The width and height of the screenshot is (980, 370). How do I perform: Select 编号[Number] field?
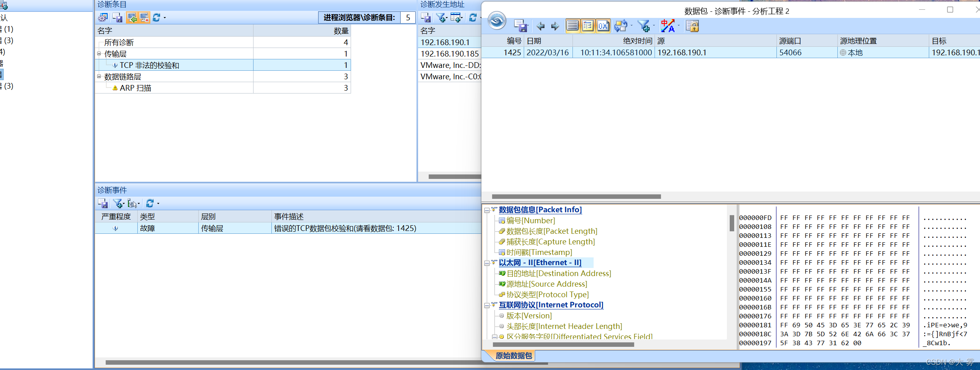pos(531,220)
